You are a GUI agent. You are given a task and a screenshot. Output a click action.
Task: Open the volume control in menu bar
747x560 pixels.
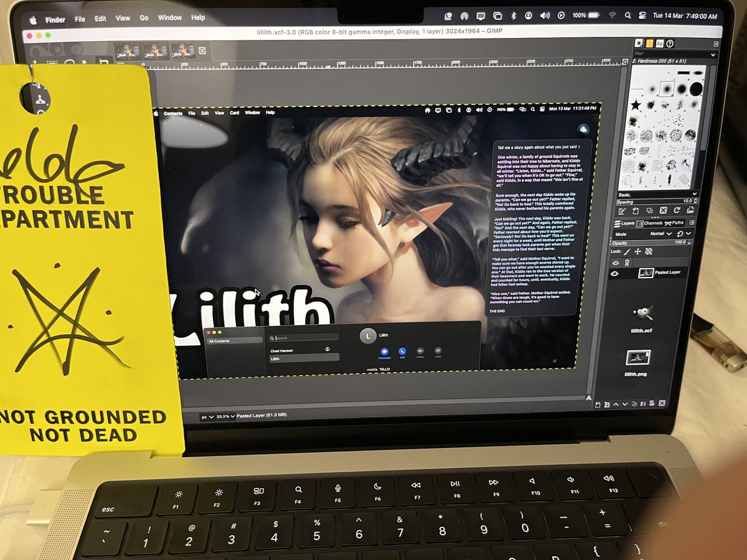[545, 15]
